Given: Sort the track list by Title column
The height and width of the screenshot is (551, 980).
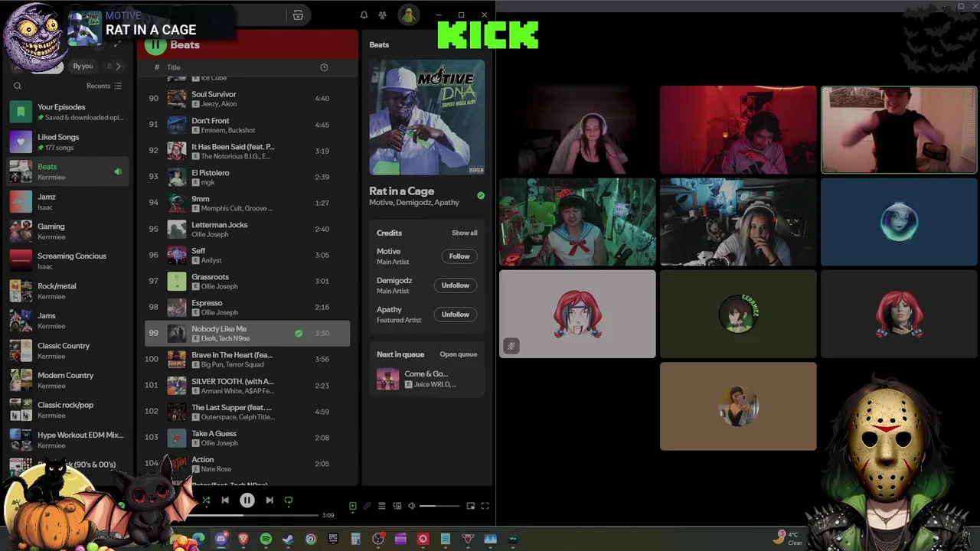Looking at the screenshot, I should point(174,67).
